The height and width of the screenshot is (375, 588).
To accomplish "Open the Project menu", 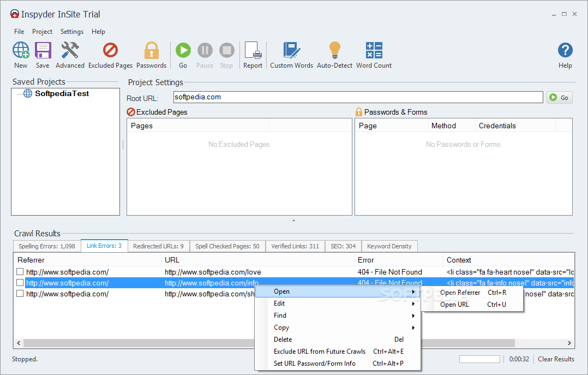I will click(42, 32).
